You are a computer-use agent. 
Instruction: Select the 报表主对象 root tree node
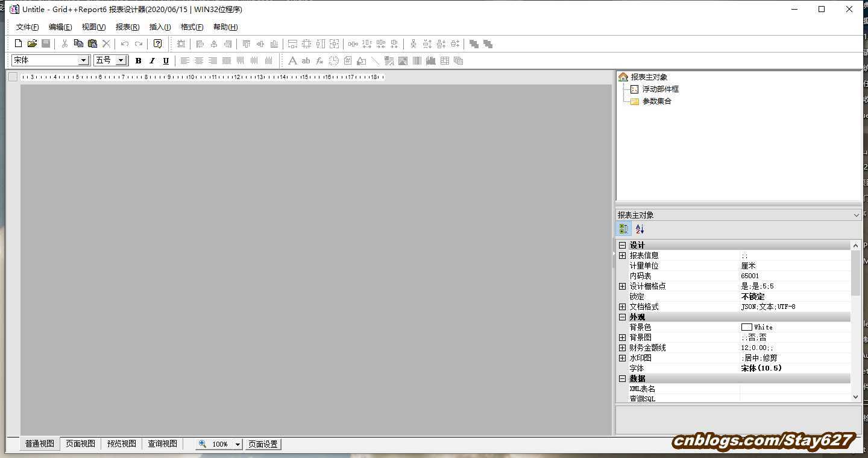point(649,77)
